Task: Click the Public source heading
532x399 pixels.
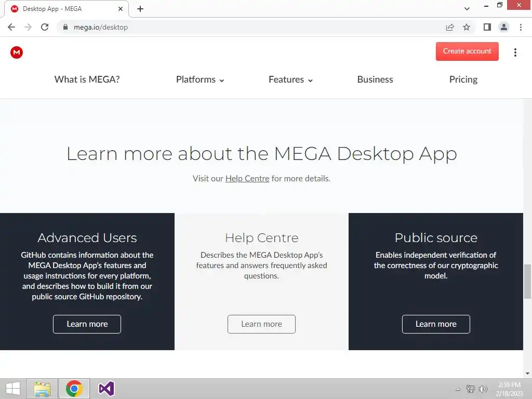Action: [436, 238]
